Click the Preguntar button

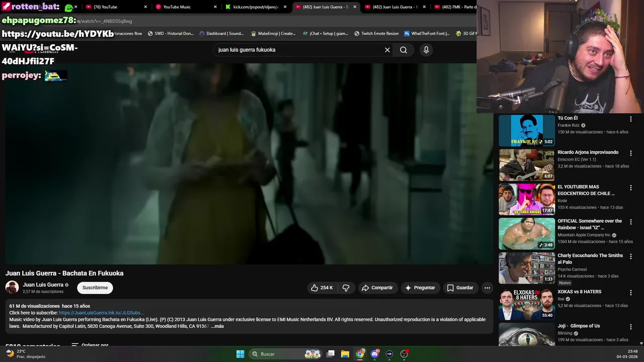point(420,288)
